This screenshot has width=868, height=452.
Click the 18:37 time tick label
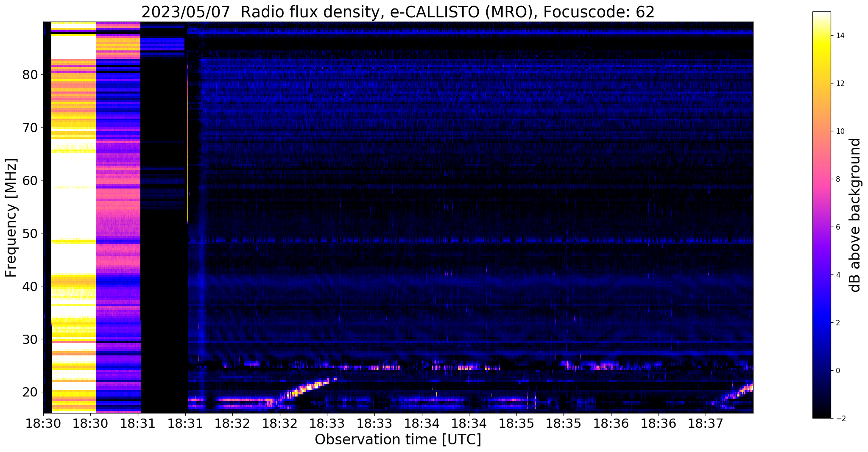[x=706, y=424]
